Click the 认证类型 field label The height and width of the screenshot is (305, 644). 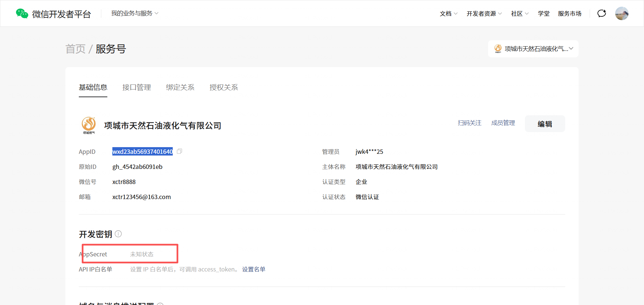coord(334,182)
